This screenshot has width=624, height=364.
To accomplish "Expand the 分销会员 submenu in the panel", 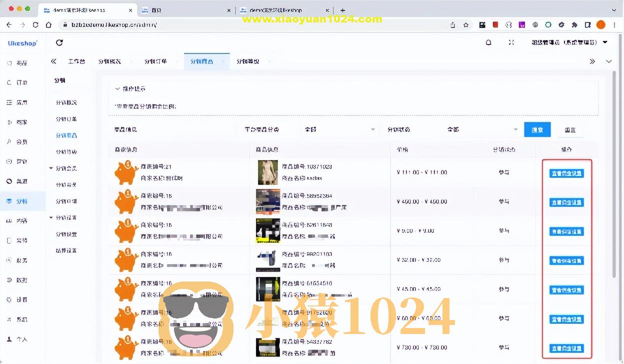I will click(65, 168).
